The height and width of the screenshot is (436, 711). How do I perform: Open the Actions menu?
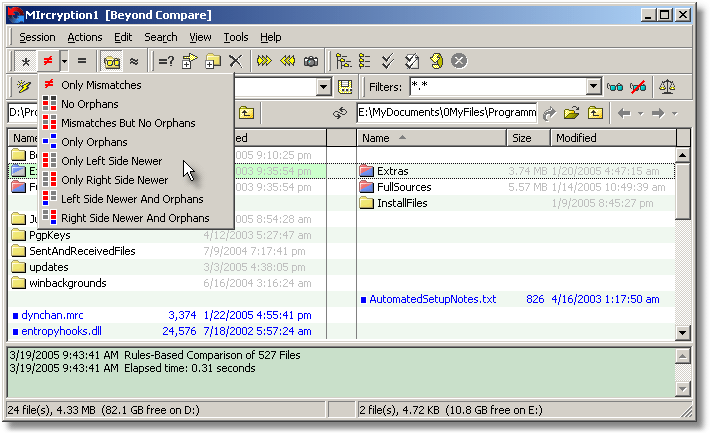(x=85, y=37)
